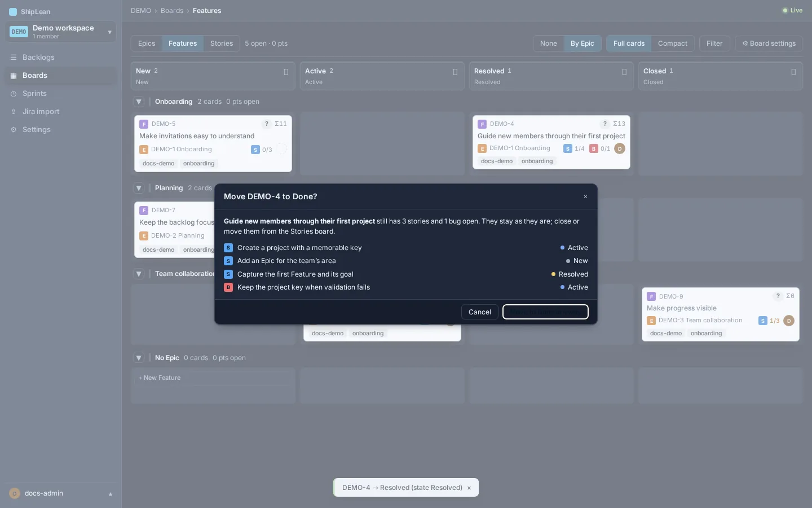Switch to the Stories board tab
The height and width of the screenshot is (508, 812).
pos(222,43)
